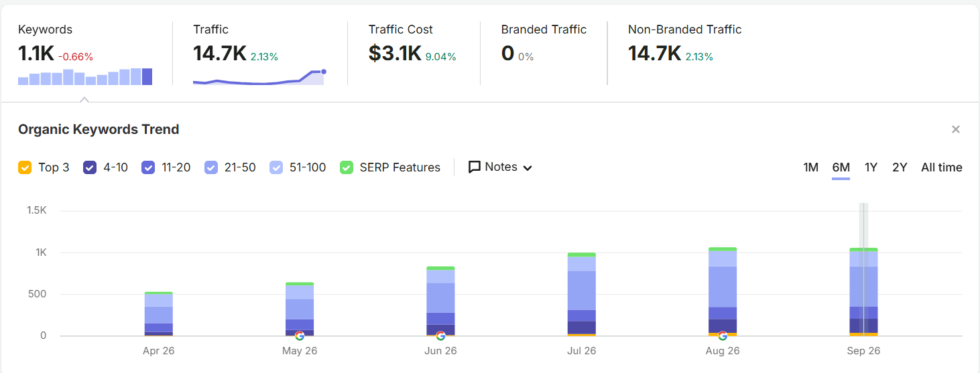Click the Jul 26 axis label
Viewport: 980px width, 373px height.
(x=582, y=351)
